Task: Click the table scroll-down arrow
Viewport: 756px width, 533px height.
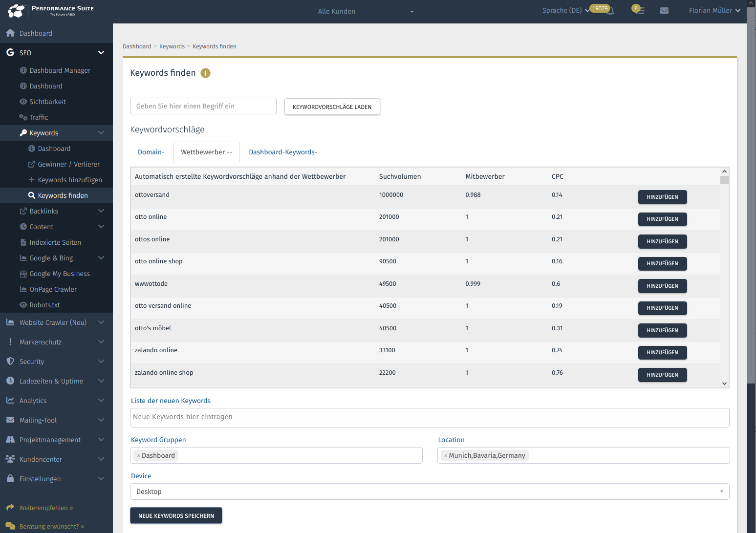Action: [x=724, y=384]
